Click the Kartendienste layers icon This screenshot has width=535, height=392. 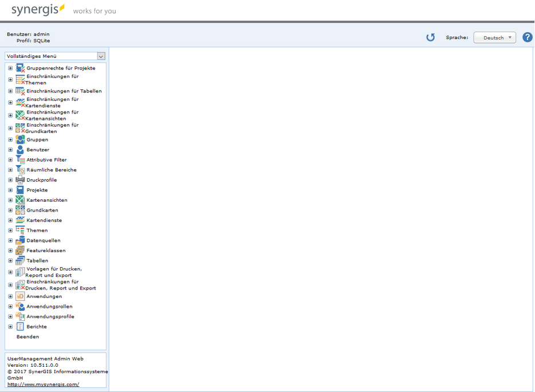tap(20, 220)
